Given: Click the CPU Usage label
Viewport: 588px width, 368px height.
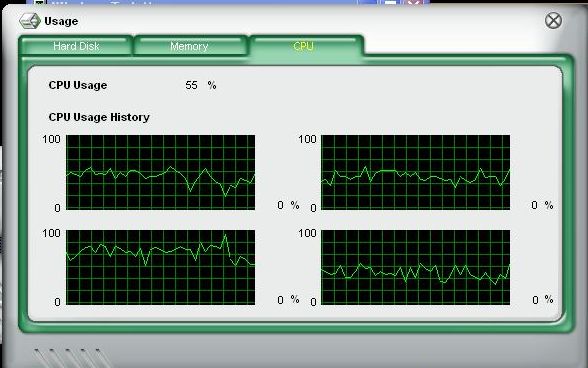Looking at the screenshot, I should (78, 86).
